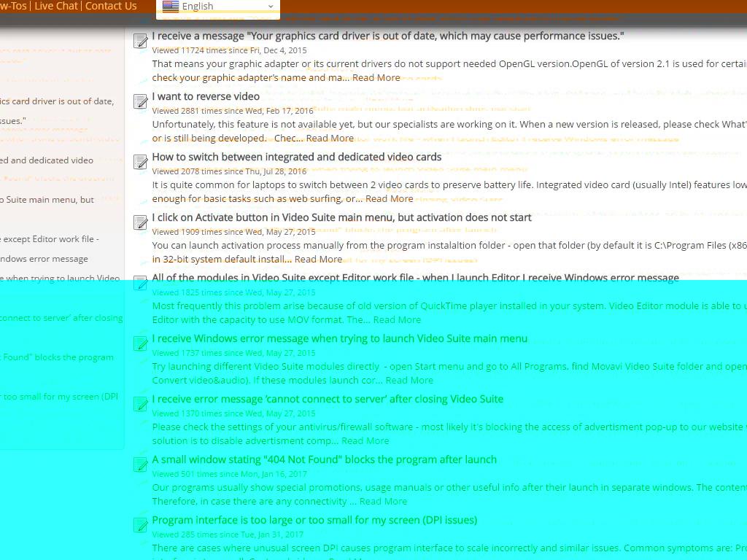Click Read More under Windows error message article
Screen dimensions: 747x560
(x=410, y=380)
